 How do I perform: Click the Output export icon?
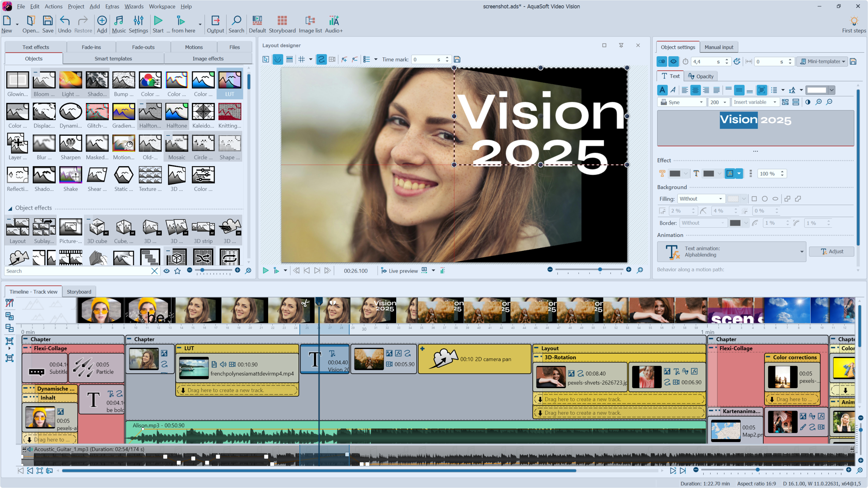tap(215, 24)
